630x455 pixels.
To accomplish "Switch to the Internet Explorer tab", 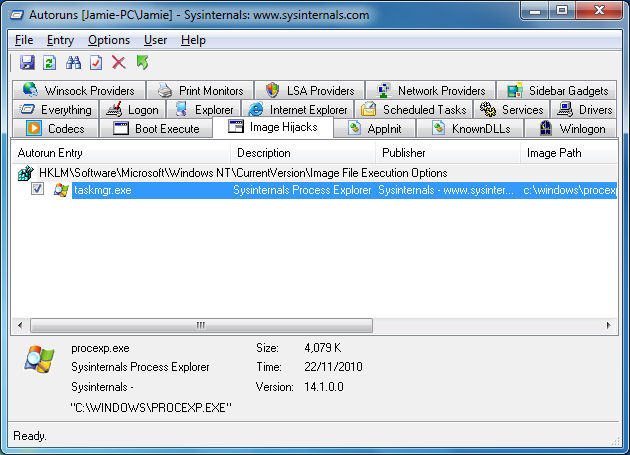I will click(298, 109).
